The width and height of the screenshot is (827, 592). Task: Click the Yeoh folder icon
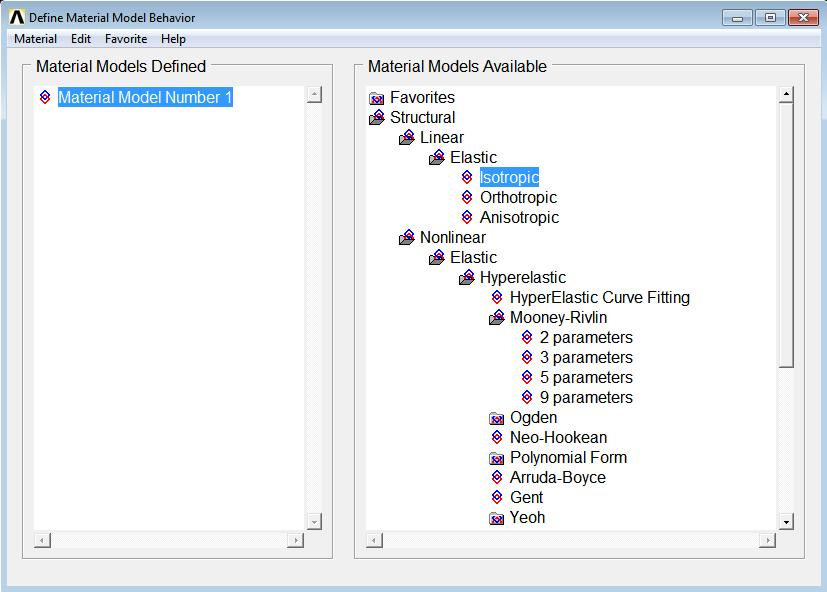click(497, 518)
